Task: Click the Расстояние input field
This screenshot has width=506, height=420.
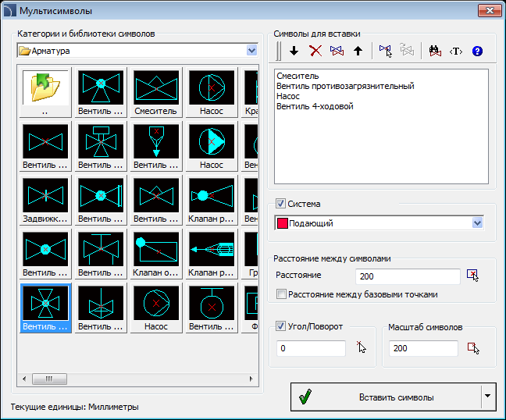Action: [x=408, y=276]
